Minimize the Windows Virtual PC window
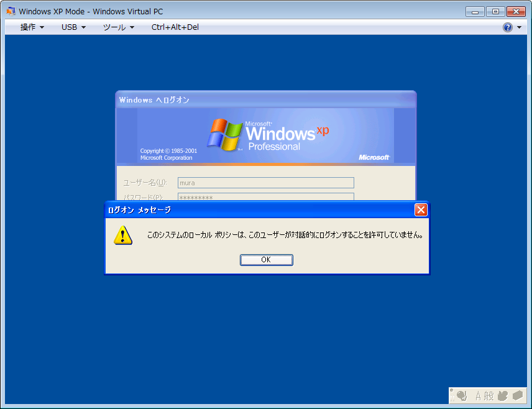Viewport: 532px width, 409px height. (x=475, y=12)
